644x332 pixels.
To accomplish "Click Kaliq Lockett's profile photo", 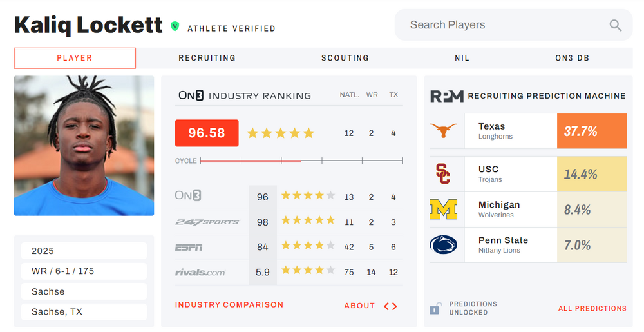I will coord(84,146).
